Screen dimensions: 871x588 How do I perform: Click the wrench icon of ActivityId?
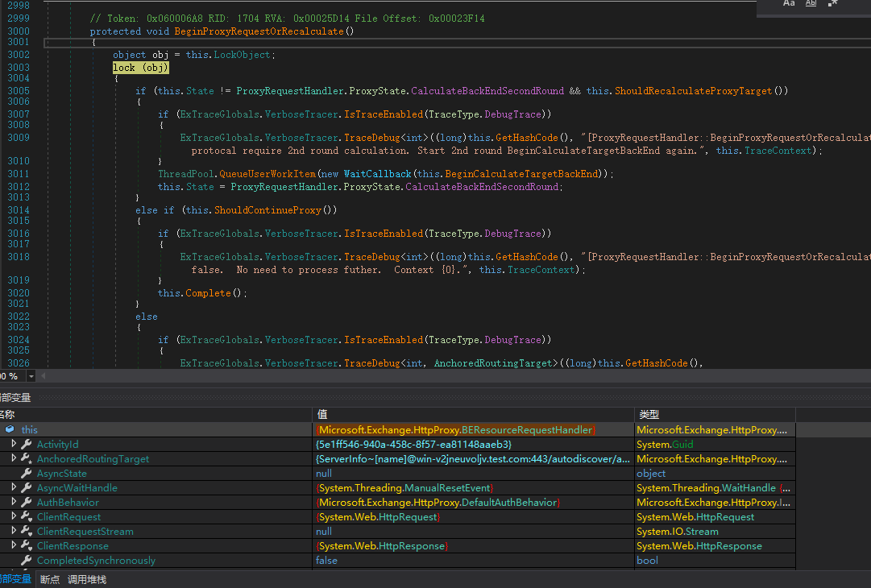click(26, 444)
